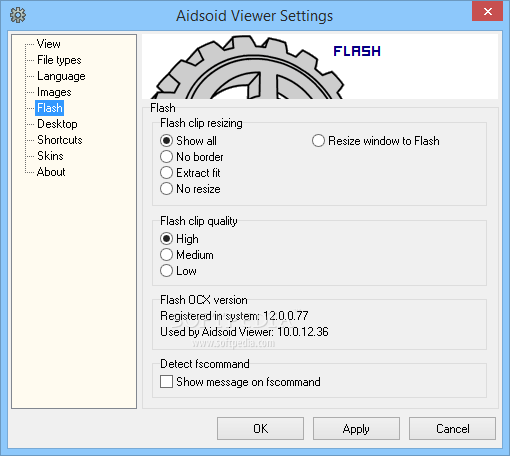Click the Aidsoid Viewer Settings title text
This screenshot has height=456, width=510.
click(x=255, y=16)
